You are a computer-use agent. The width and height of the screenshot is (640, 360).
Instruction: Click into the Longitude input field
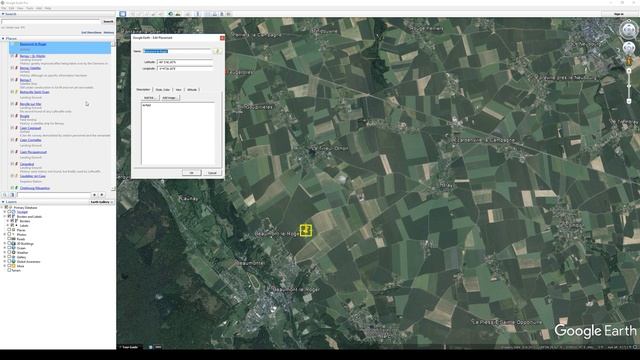[x=184, y=69]
